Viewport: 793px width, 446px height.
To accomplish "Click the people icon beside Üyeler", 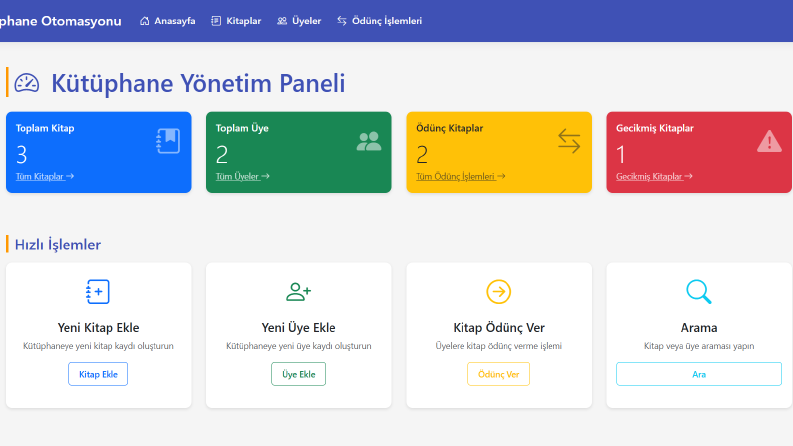I will click(282, 21).
